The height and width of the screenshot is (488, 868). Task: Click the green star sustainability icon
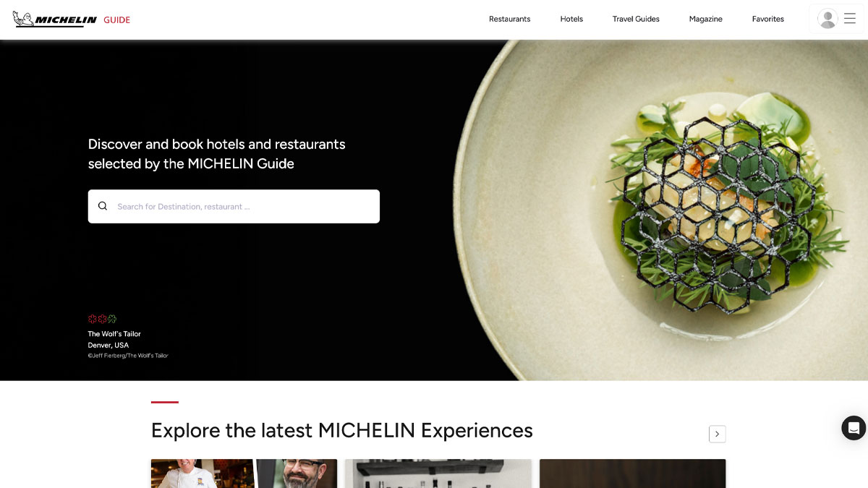click(112, 319)
